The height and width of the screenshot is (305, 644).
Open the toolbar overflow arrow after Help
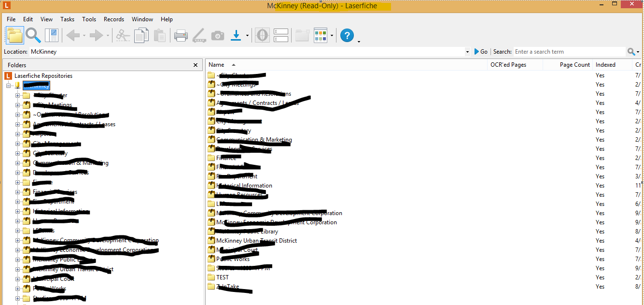(x=359, y=42)
